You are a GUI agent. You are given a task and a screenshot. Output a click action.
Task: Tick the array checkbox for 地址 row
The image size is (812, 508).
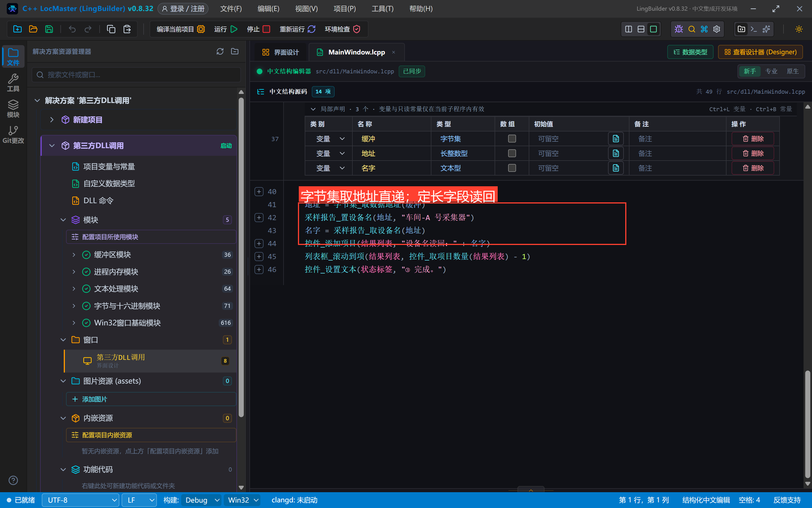click(512, 153)
